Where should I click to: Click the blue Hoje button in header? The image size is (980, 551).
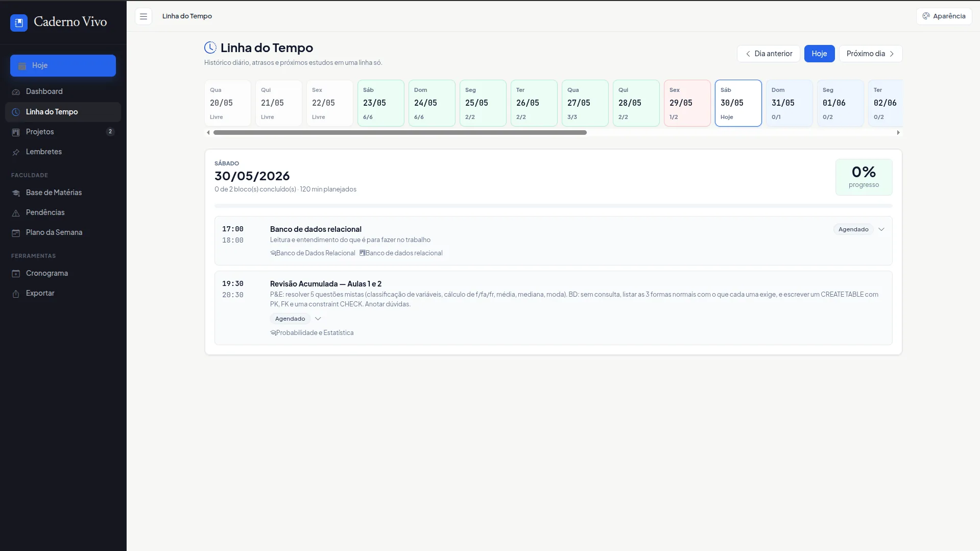[819, 54]
